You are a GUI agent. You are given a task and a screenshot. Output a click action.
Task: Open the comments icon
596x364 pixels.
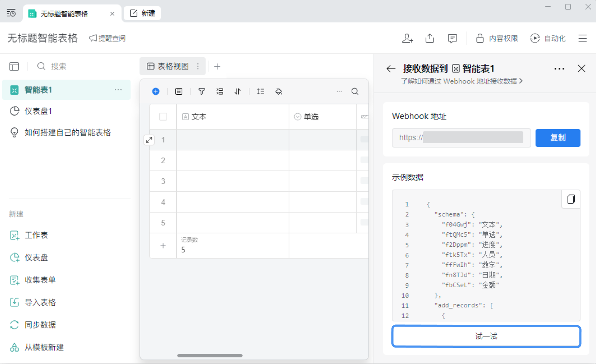pos(453,38)
